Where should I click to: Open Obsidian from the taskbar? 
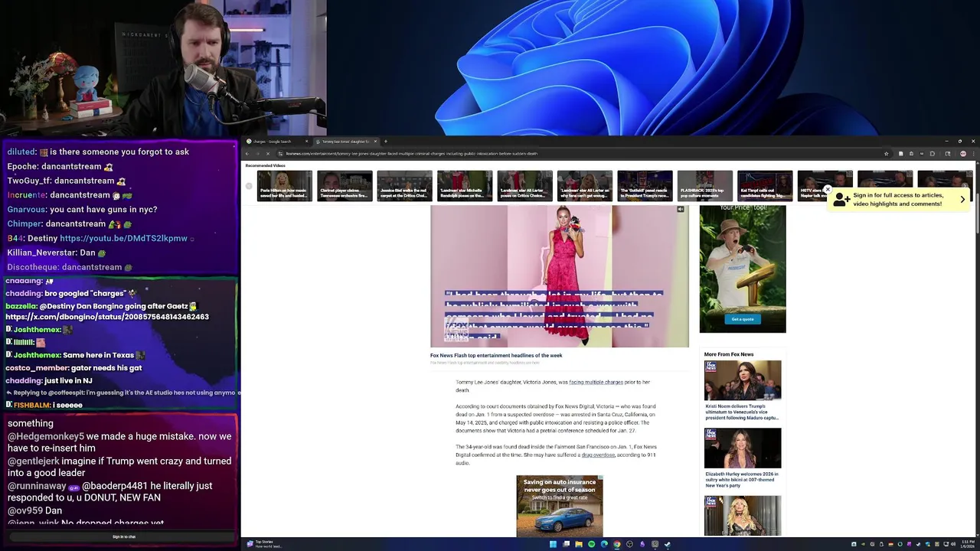click(x=642, y=544)
